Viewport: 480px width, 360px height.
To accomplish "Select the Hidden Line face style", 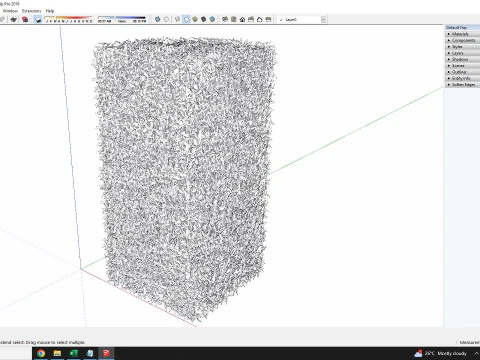I will tap(186, 19).
